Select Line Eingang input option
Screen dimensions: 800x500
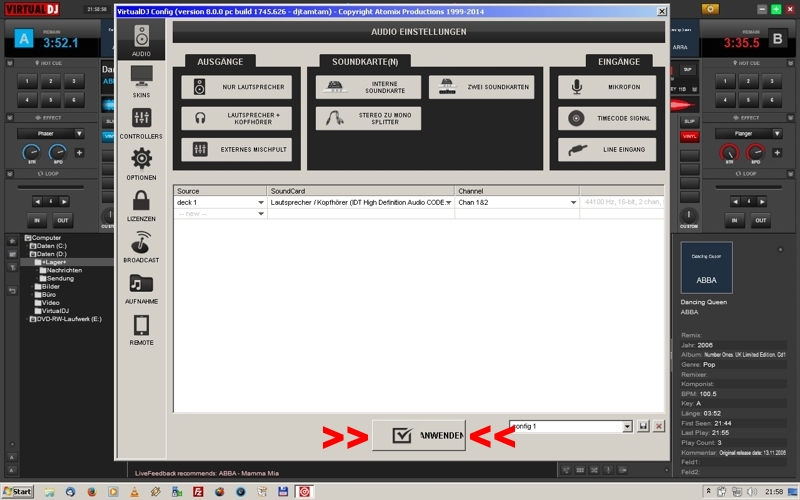point(607,149)
